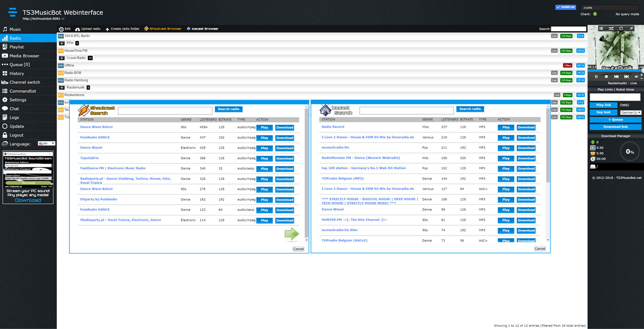
Task: Play the PulsRadio DANCE 192 kbps station
Action: [264, 138]
